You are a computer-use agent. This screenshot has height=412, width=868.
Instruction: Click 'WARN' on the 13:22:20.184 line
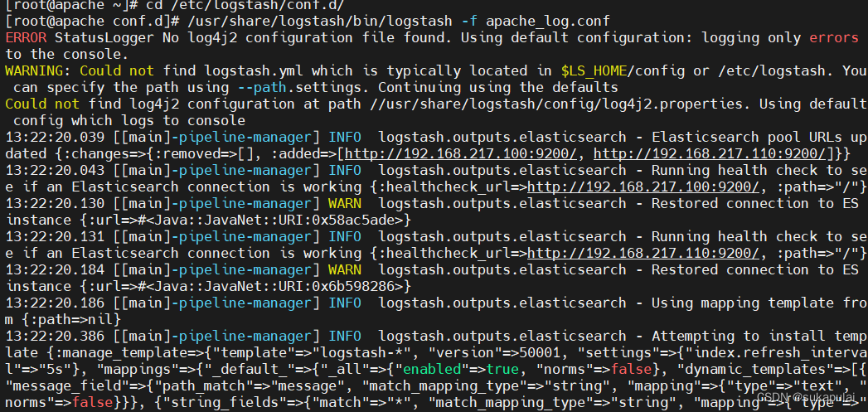[x=344, y=269]
